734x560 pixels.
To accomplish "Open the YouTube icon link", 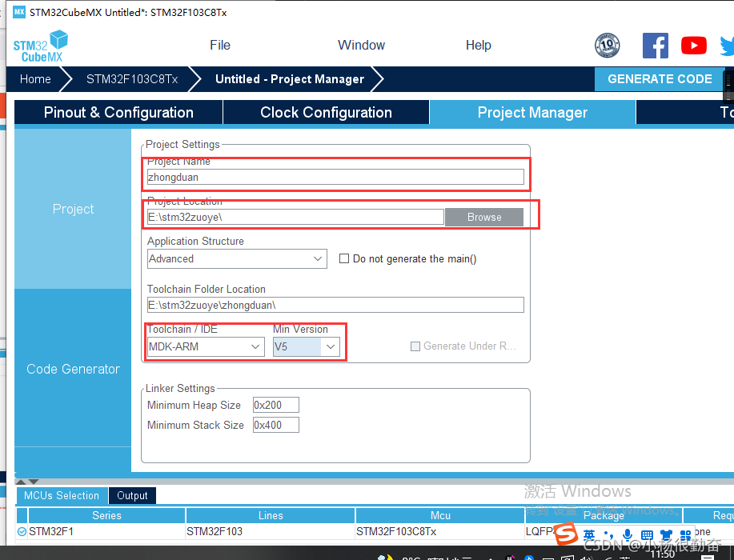I will point(694,46).
